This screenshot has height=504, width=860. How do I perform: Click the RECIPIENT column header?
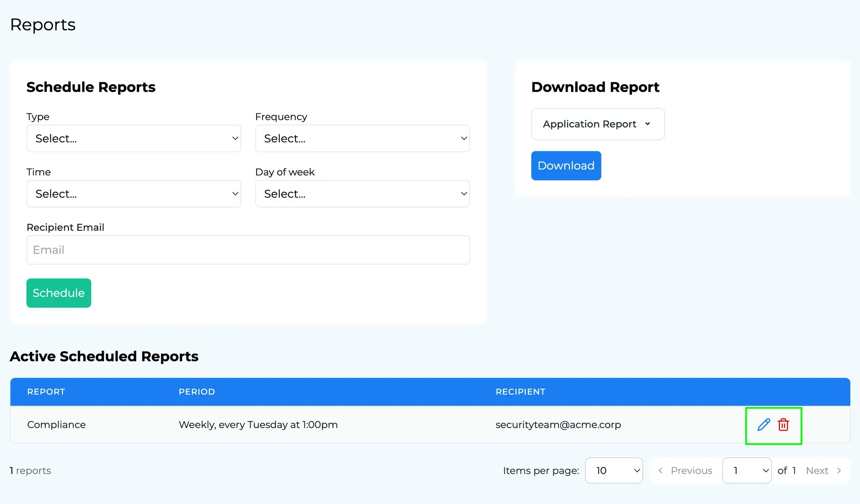point(520,392)
